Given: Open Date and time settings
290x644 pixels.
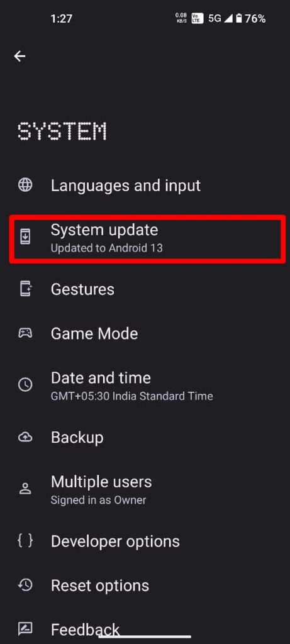Looking at the screenshot, I should 145,386.
